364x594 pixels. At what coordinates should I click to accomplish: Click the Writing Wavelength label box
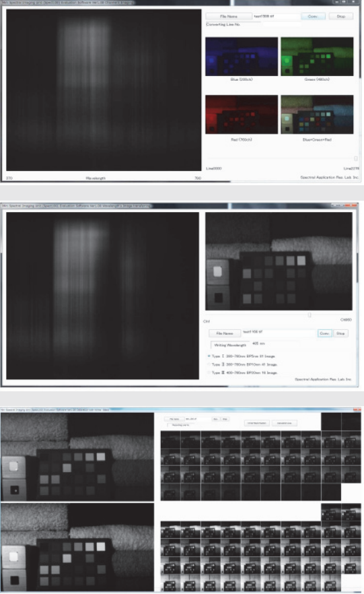click(230, 345)
